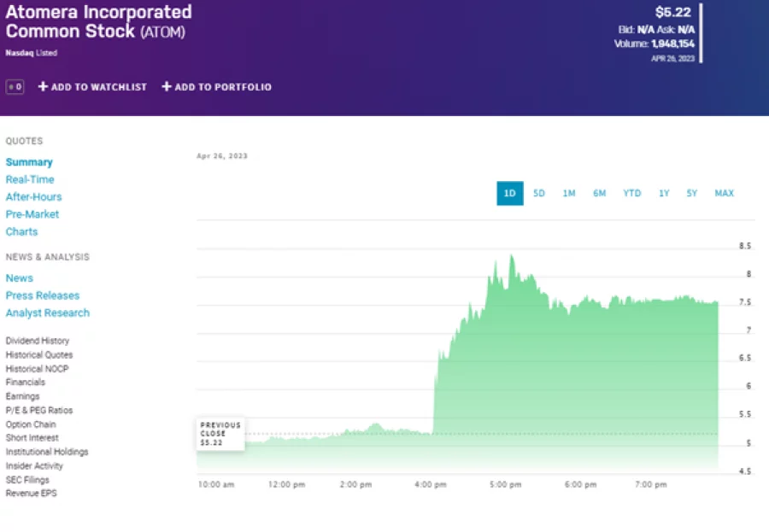The height and width of the screenshot is (532, 769).
Task: Open the Real-Time quotes page
Action: pyautogui.click(x=30, y=179)
